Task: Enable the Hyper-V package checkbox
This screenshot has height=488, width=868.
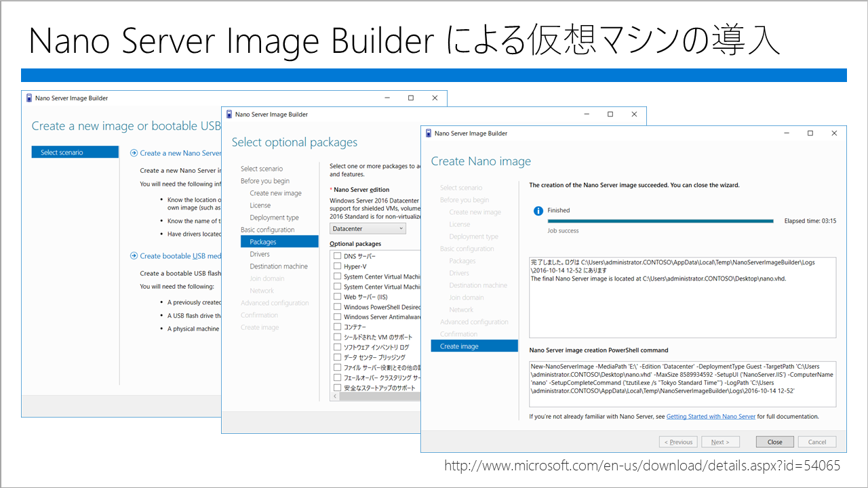Action: 337,266
